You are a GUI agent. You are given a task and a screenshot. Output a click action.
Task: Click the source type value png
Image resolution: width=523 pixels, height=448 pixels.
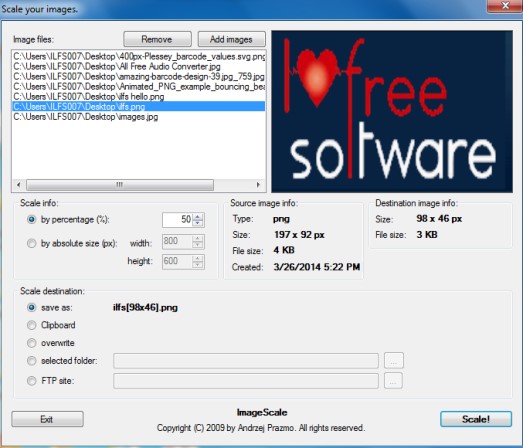pyautogui.click(x=281, y=219)
